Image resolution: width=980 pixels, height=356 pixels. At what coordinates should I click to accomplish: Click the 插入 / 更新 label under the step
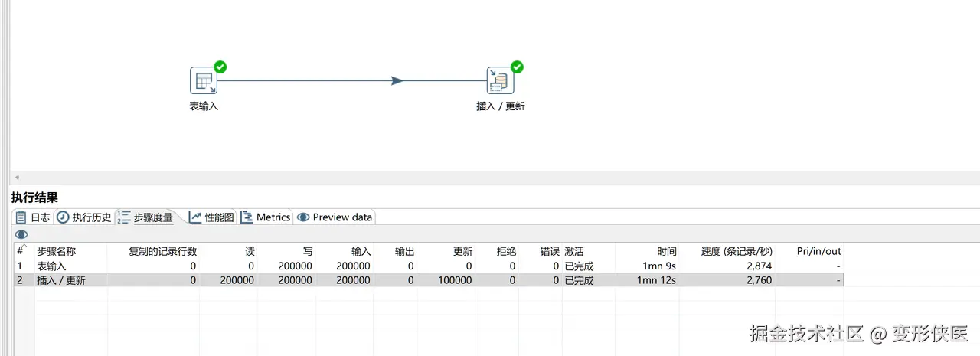(x=501, y=106)
